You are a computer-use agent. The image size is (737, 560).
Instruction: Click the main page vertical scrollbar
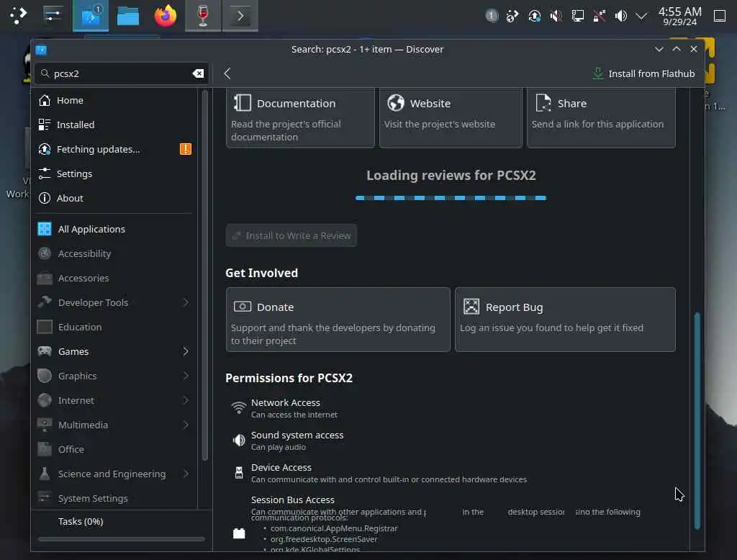click(x=697, y=420)
